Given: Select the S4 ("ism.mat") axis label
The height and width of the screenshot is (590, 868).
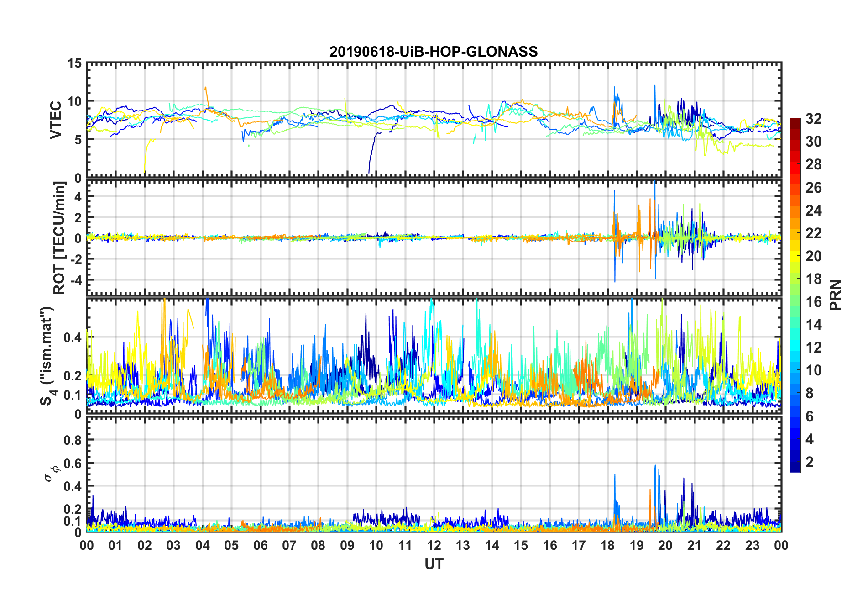Looking at the screenshot, I should point(48,356).
